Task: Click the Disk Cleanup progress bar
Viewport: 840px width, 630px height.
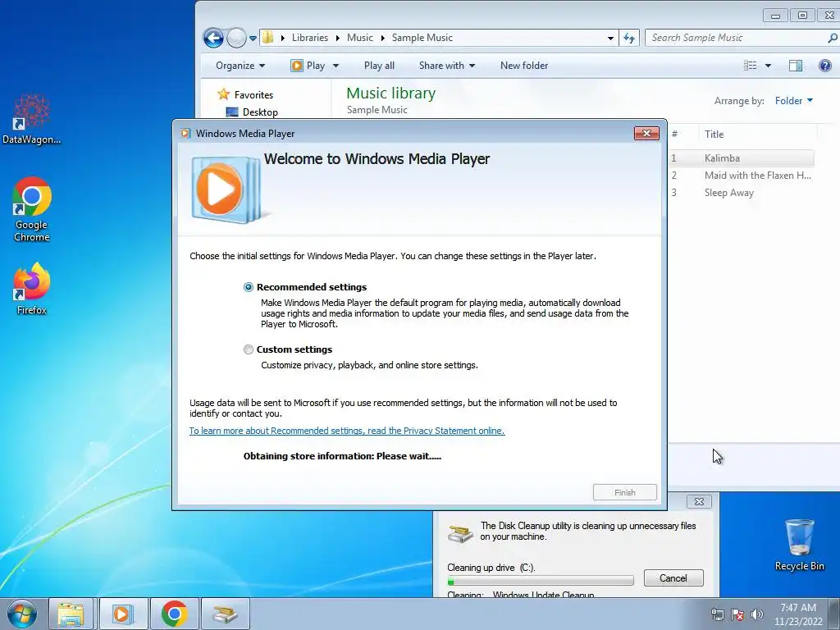Action: pos(541,581)
